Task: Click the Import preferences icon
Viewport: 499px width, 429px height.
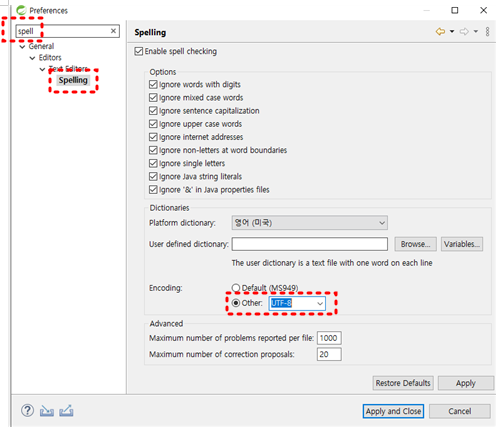Action: tap(47, 411)
